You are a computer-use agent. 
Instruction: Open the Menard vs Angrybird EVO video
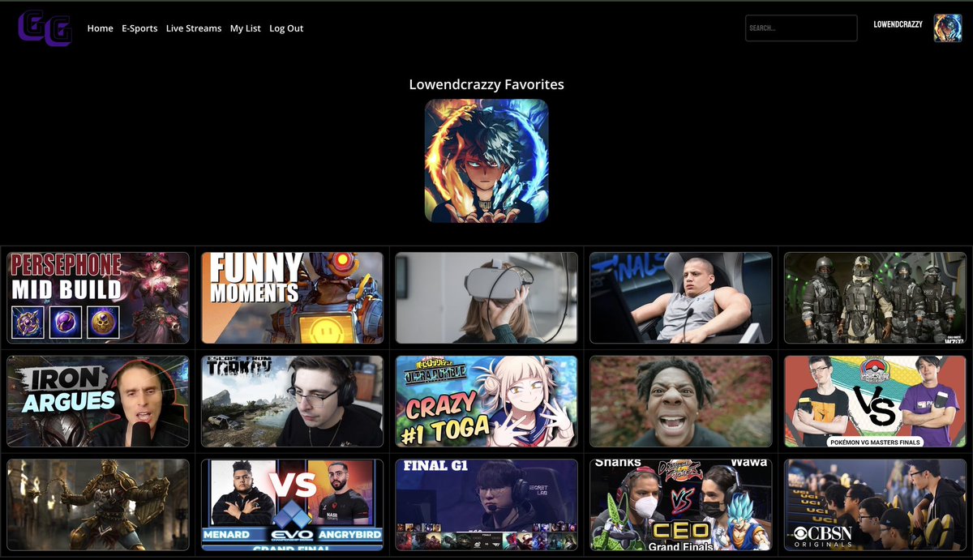click(292, 505)
